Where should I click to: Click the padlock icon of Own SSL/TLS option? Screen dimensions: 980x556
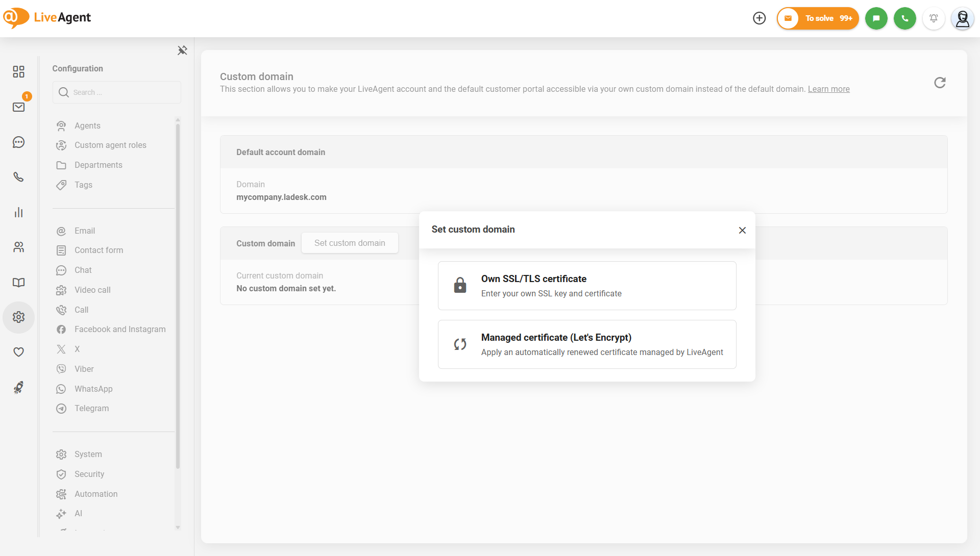pyautogui.click(x=460, y=285)
